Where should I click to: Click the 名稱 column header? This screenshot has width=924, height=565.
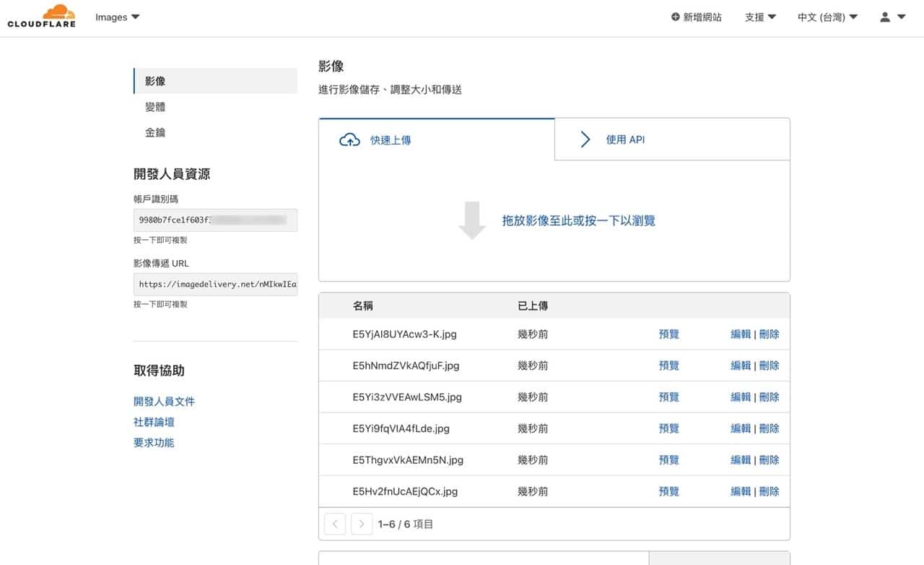(x=363, y=306)
